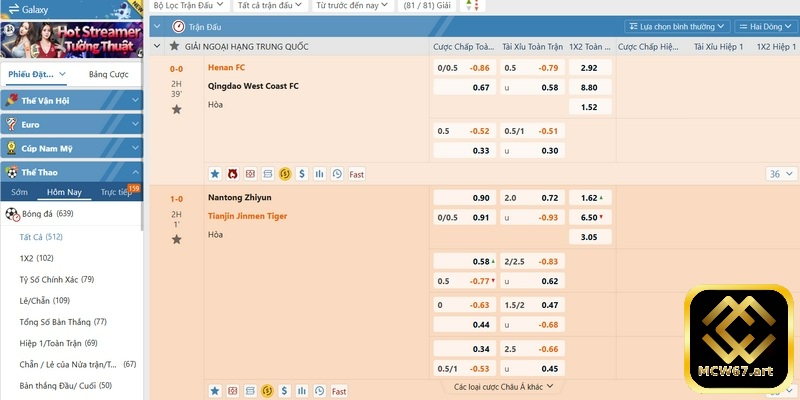Expand the Euro sports category
This screenshot has width=800, height=400.
point(72,123)
